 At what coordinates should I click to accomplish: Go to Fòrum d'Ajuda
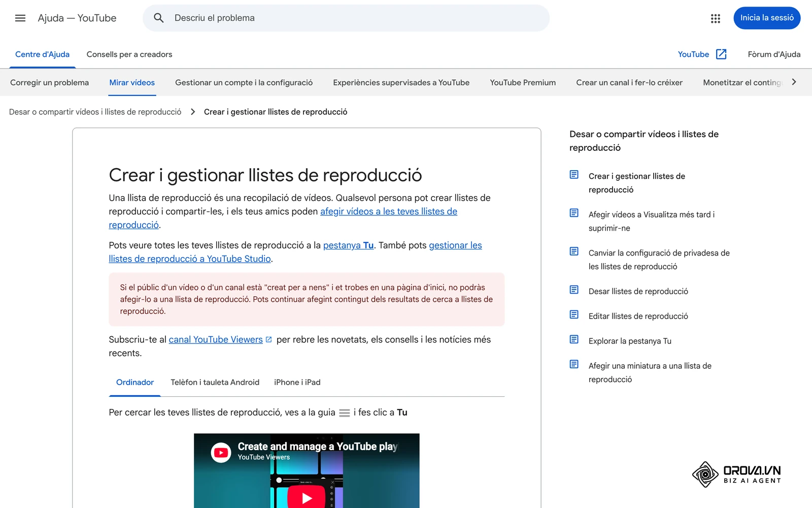774,54
